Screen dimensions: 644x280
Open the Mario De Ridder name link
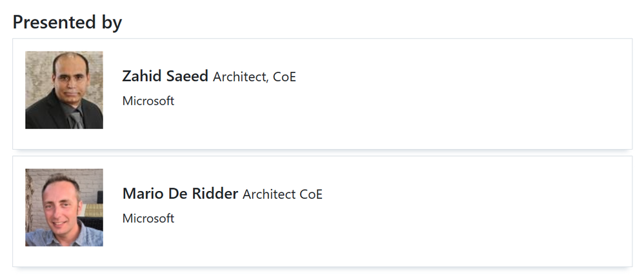tap(180, 194)
